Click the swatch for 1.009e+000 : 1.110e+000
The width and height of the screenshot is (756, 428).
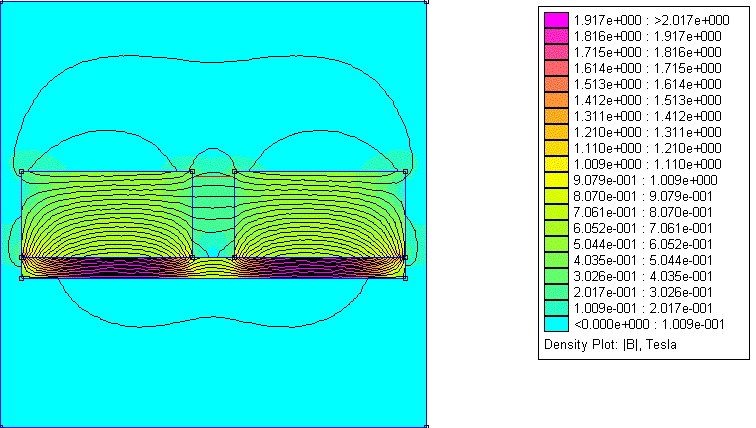[x=556, y=164]
